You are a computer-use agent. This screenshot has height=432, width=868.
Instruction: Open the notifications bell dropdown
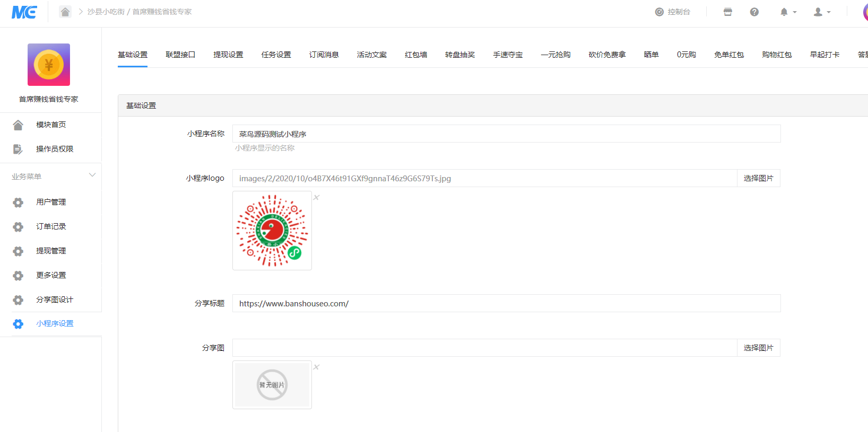(x=787, y=12)
